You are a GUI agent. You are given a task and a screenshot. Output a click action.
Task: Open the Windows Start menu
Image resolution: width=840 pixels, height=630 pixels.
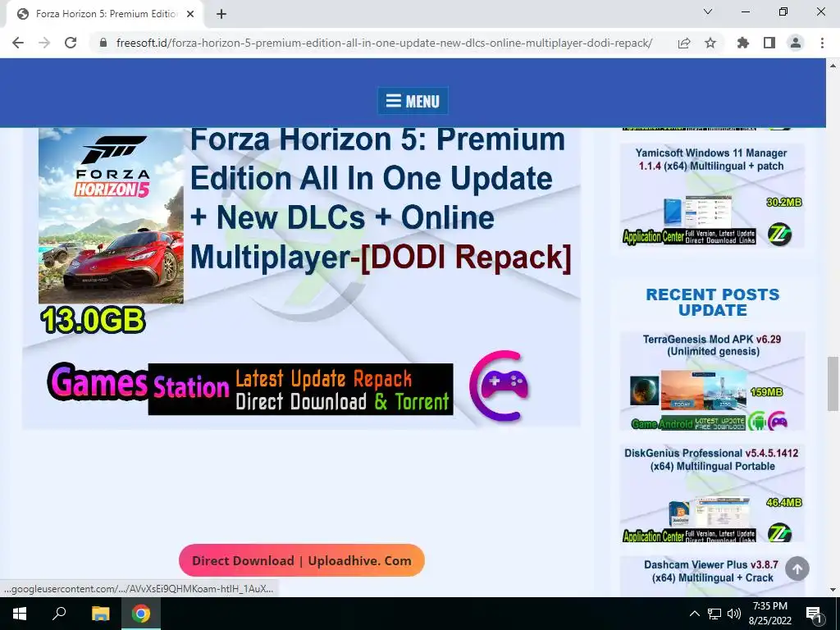tap(20, 614)
